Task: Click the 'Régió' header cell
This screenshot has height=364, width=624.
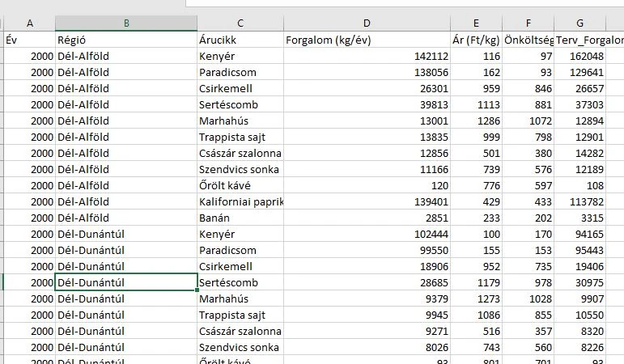Action: (126, 40)
